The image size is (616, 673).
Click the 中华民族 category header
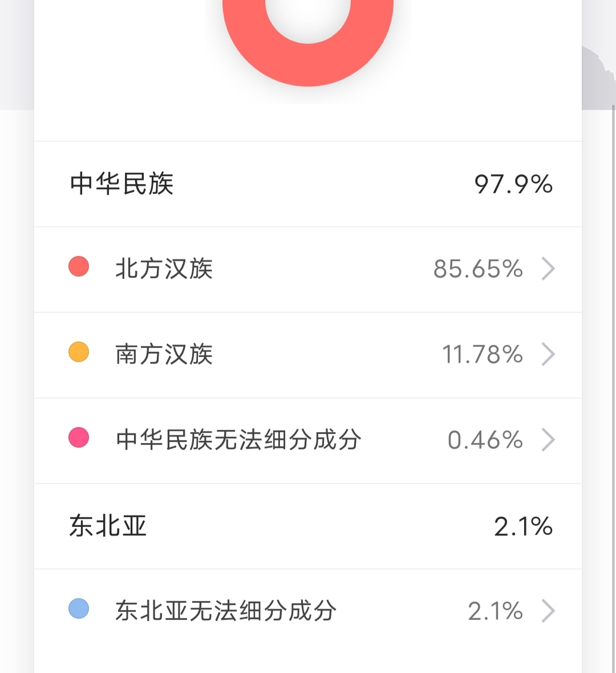click(122, 184)
